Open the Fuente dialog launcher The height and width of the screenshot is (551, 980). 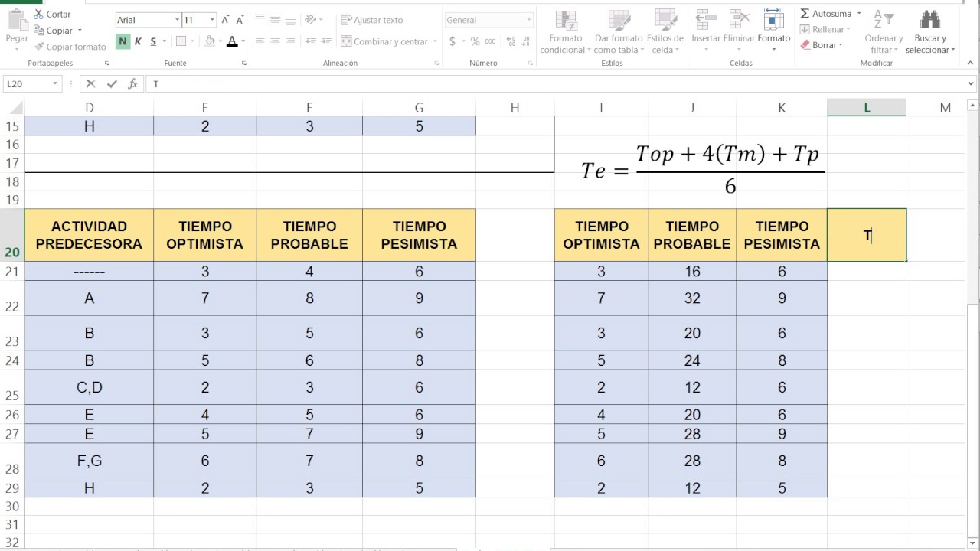pyautogui.click(x=244, y=64)
